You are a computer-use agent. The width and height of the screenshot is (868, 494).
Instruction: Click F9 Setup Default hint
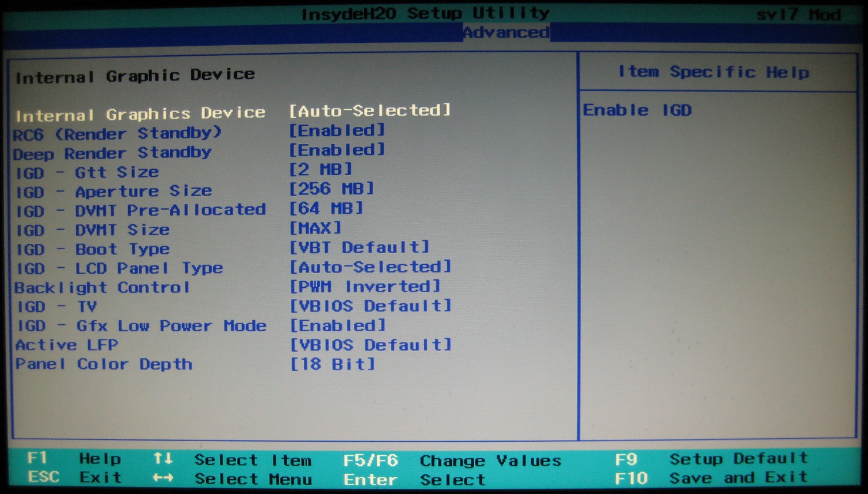(x=711, y=458)
